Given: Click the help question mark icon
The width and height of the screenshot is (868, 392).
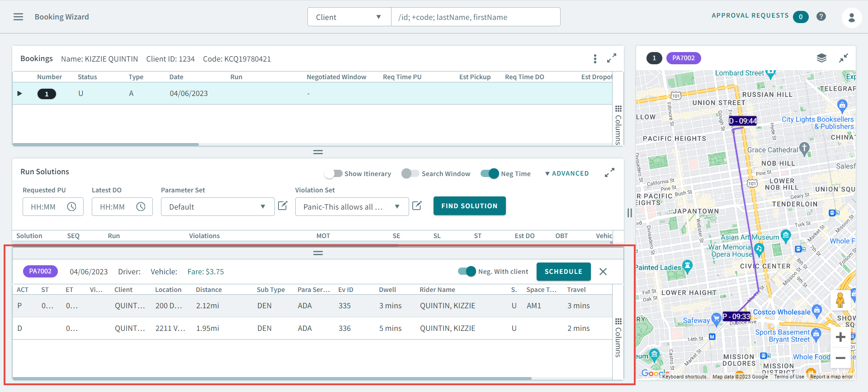Looking at the screenshot, I should tap(821, 16).
